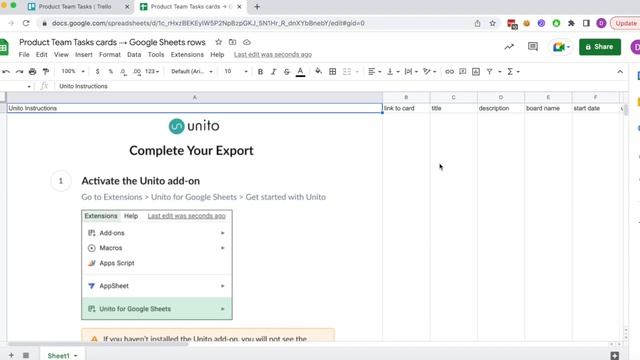640x360 pixels.
Task: Decrease decimal places icon
Action: click(x=123, y=71)
